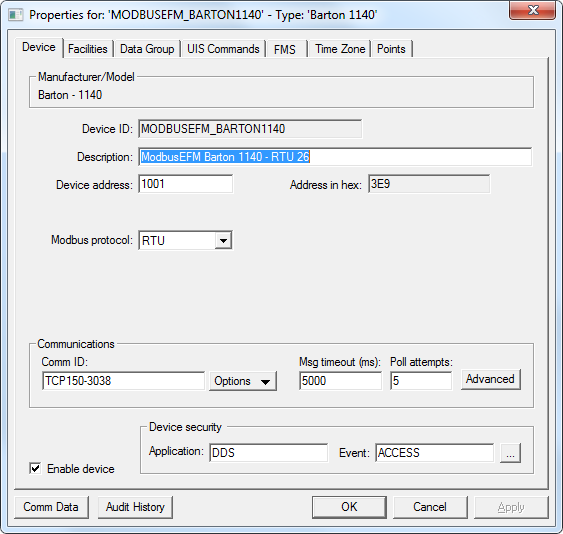Click in the Description field
The height and width of the screenshot is (534, 563).
(335, 157)
